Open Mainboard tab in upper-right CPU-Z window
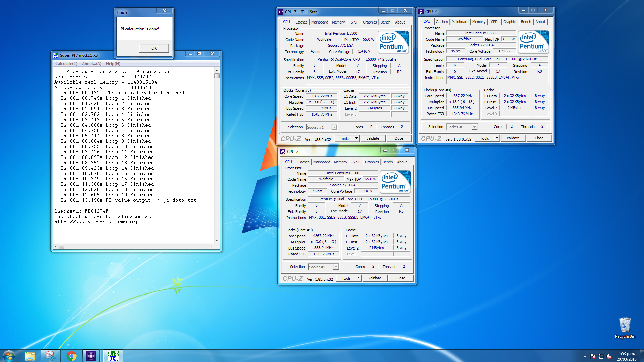The width and height of the screenshot is (644, 362). pos(460,22)
